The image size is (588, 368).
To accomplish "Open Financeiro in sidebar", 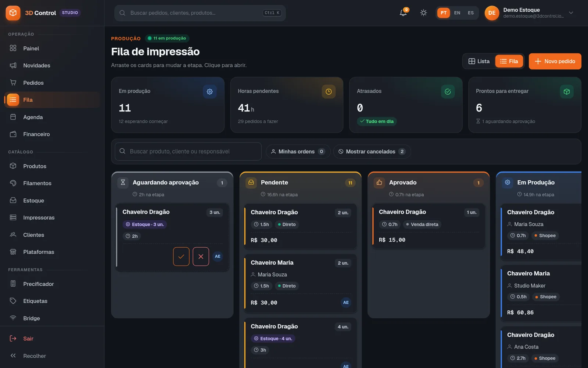I will 52,134.
